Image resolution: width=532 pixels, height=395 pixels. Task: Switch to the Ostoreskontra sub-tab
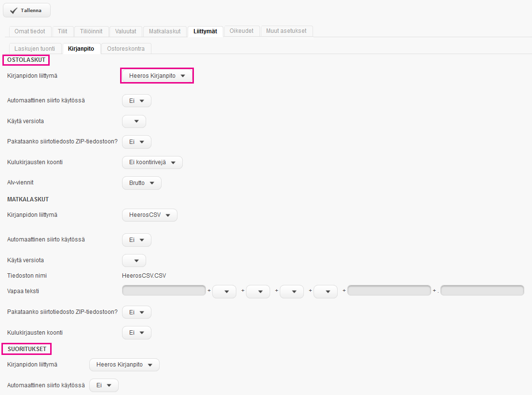point(126,49)
